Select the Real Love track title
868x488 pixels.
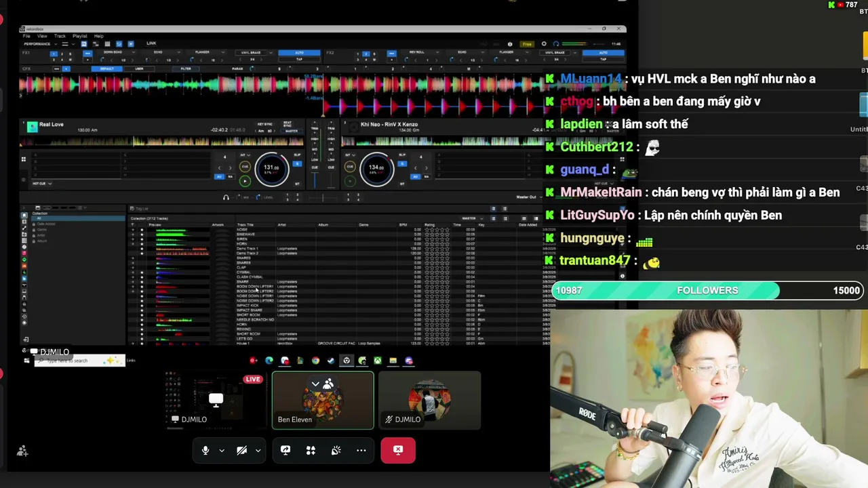coord(52,125)
